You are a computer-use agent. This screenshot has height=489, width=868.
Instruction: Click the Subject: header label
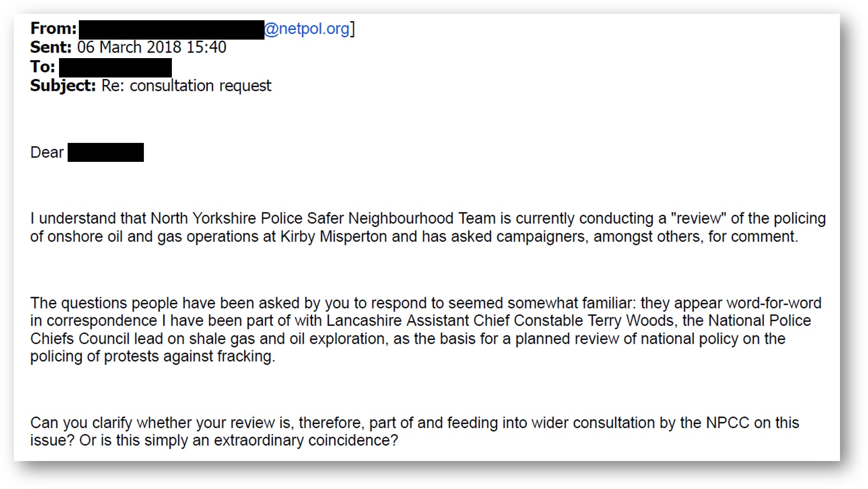point(63,86)
